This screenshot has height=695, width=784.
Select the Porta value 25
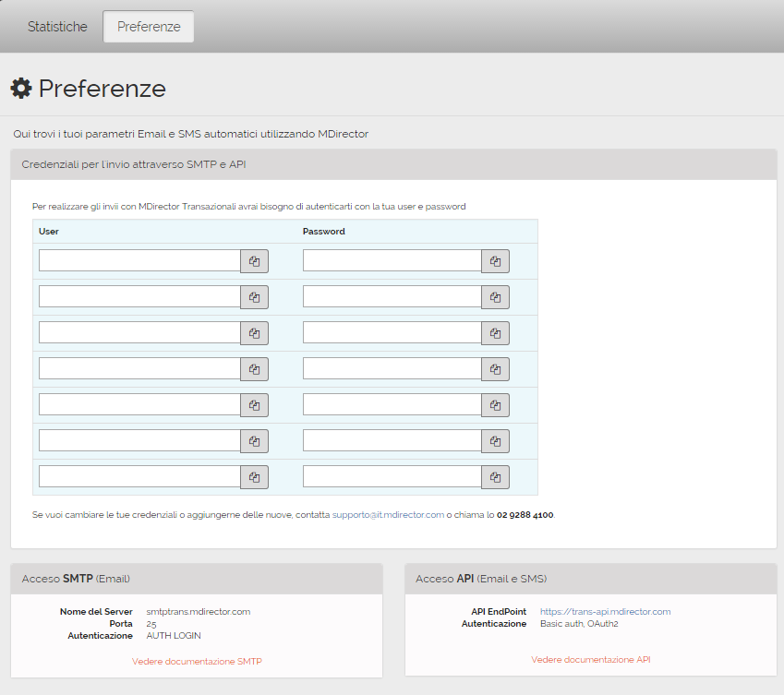151,624
